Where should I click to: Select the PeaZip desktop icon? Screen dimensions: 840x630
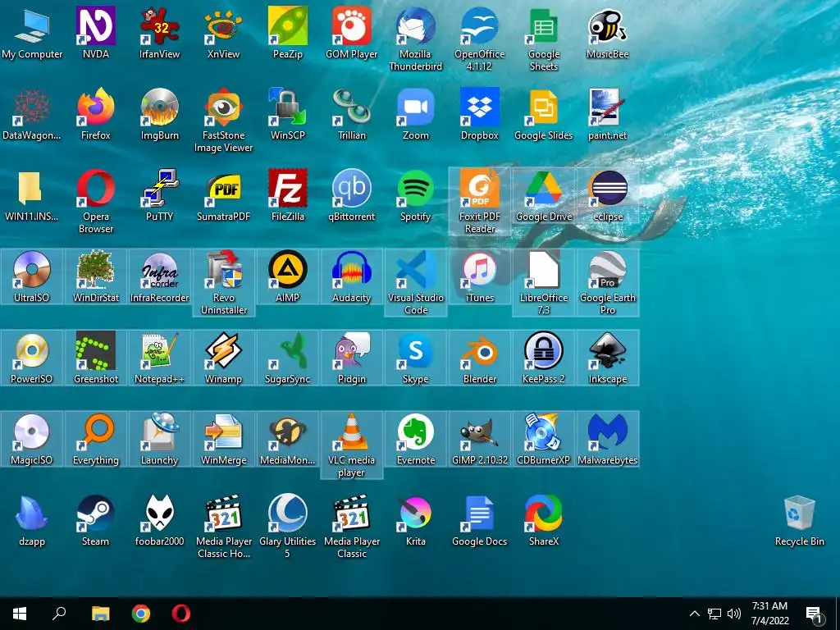click(x=288, y=33)
